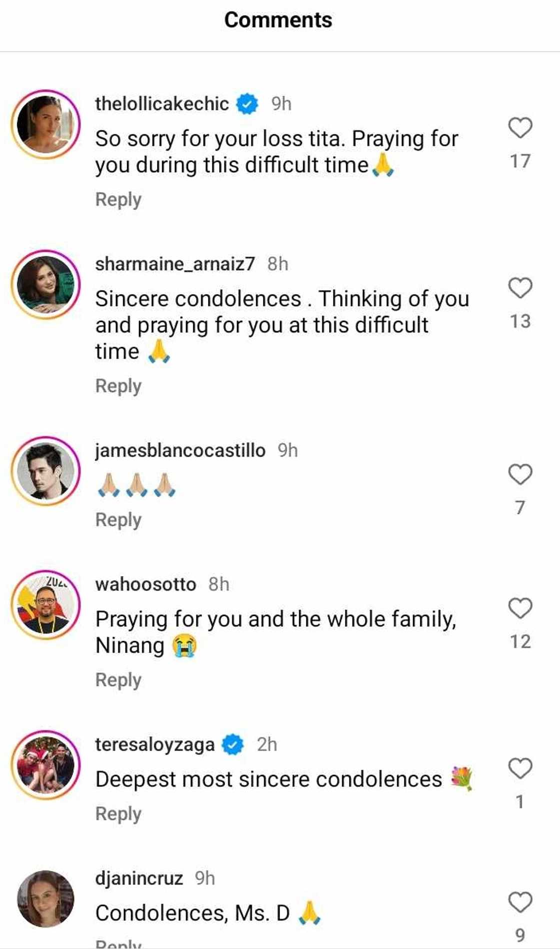Image resolution: width=560 pixels, height=949 pixels.
Task: Tap the heart on sharmaine_arnaiz7's comment
Action: point(520,288)
